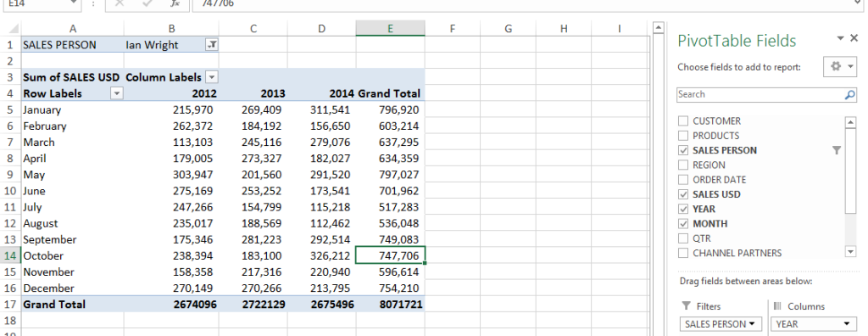Click the 2012 grand total 2674096

pos(171,305)
